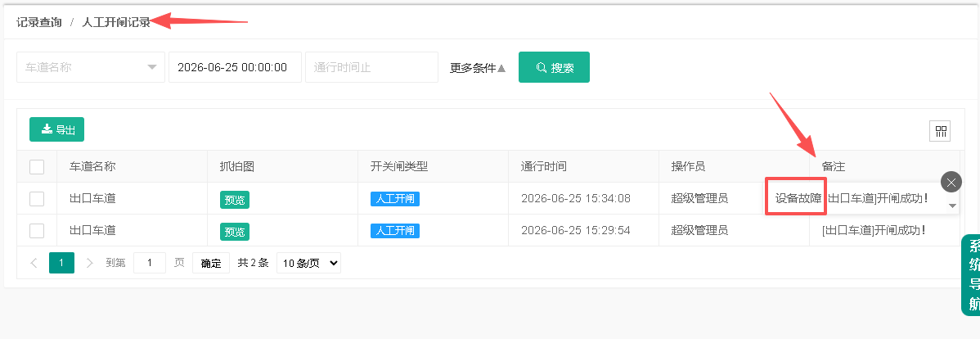Open 记录查询 breadcrumb link

pyautogui.click(x=38, y=22)
